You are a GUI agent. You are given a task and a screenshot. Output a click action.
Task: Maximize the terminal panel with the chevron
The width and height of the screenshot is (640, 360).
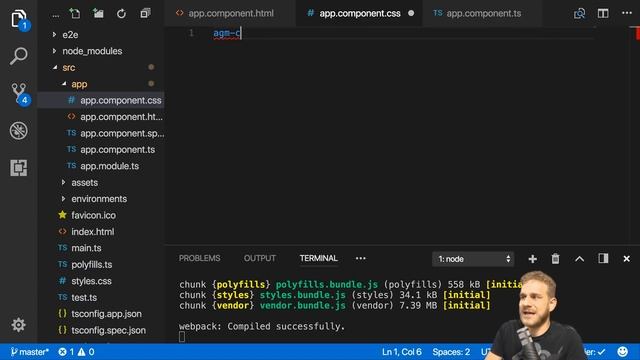pyautogui.click(x=579, y=259)
